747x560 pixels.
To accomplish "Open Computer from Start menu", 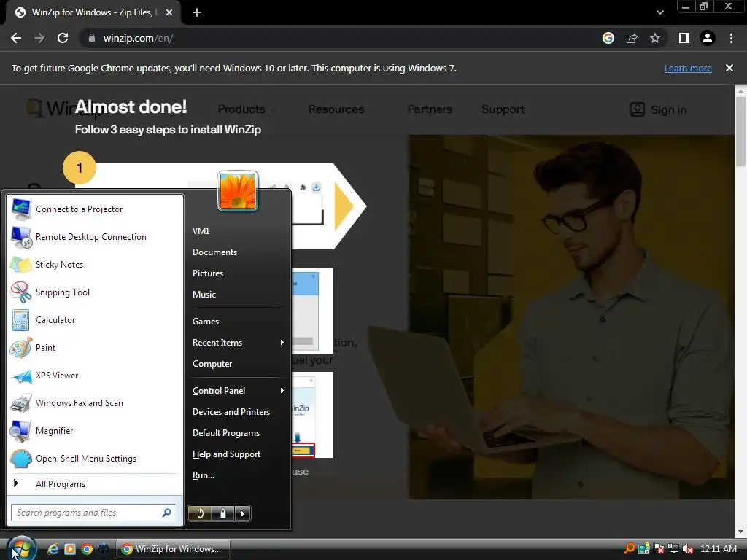I will click(239, 364).
